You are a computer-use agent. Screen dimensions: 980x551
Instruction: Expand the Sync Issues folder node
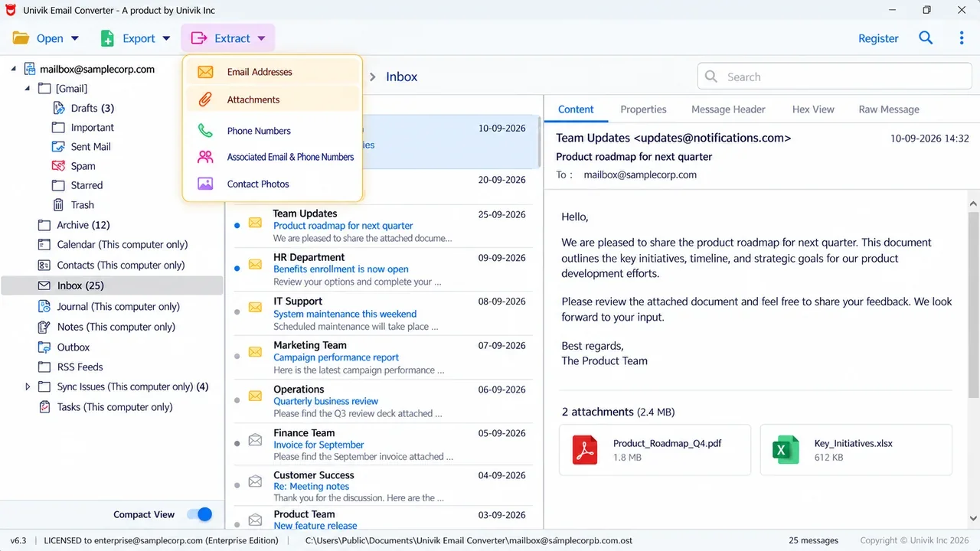click(x=28, y=386)
